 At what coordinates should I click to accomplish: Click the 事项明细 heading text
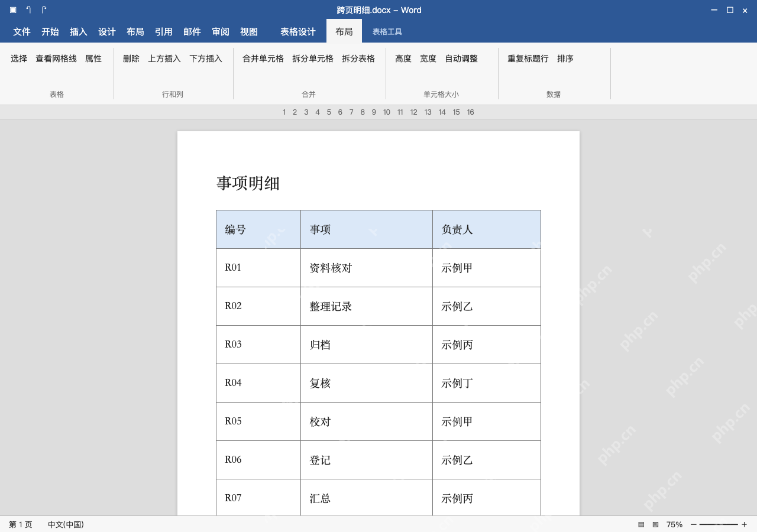[248, 183]
